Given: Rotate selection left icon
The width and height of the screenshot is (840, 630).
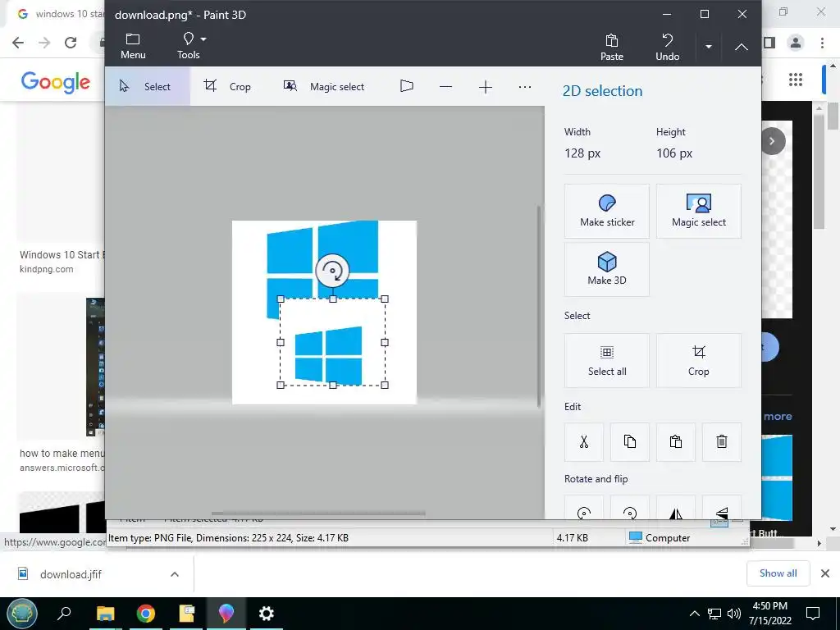Looking at the screenshot, I should (x=584, y=508).
